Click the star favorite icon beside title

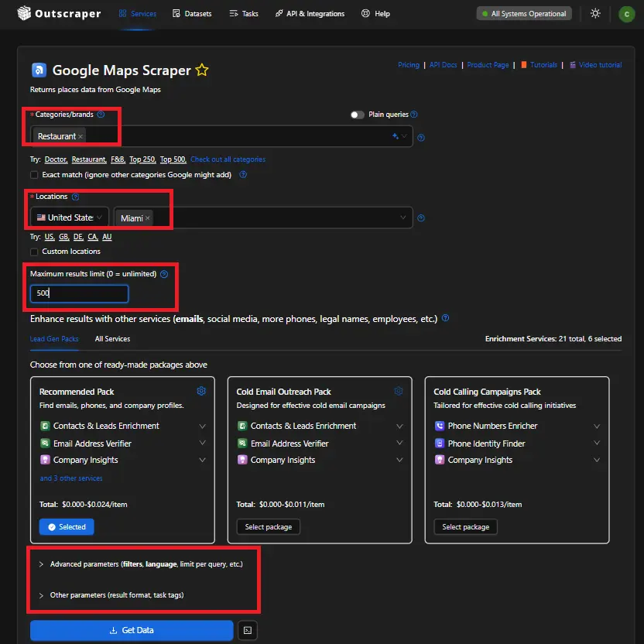click(x=202, y=70)
